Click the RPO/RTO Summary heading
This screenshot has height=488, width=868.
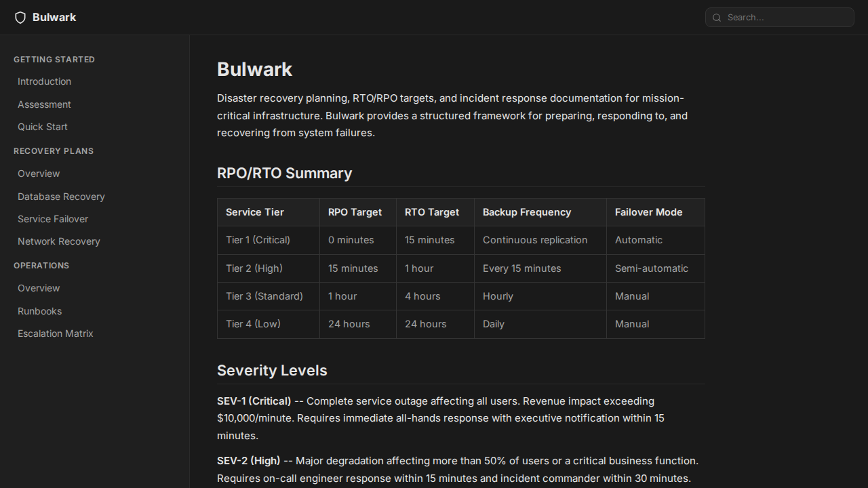[x=284, y=174]
